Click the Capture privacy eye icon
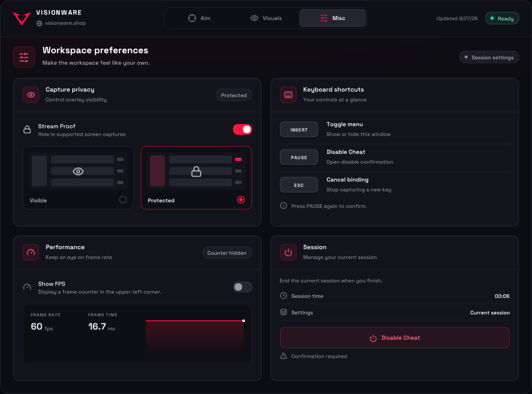The width and height of the screenshot is (532, 394). [x=31, y=95]
